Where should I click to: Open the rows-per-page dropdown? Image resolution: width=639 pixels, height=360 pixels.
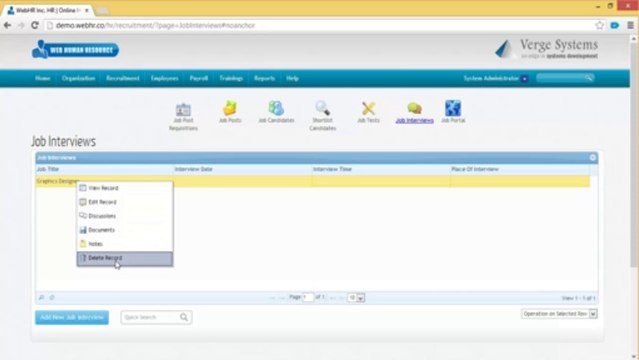click(356, 298)
